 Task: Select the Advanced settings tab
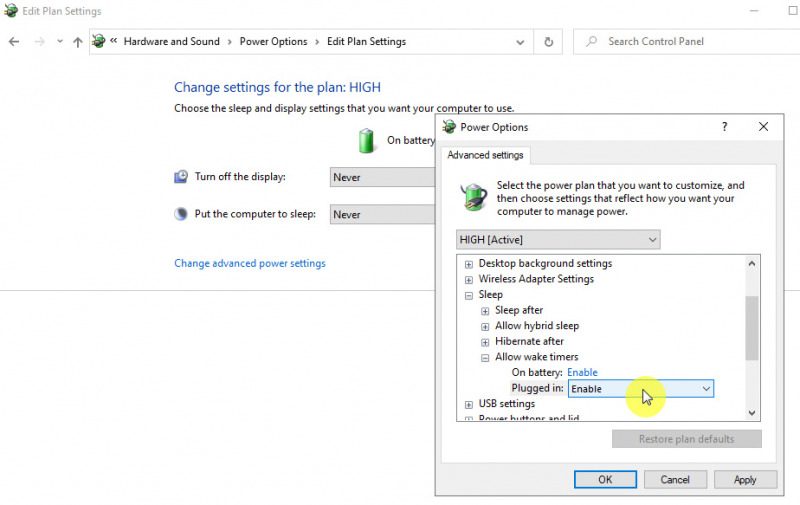[x=485, y=155]
